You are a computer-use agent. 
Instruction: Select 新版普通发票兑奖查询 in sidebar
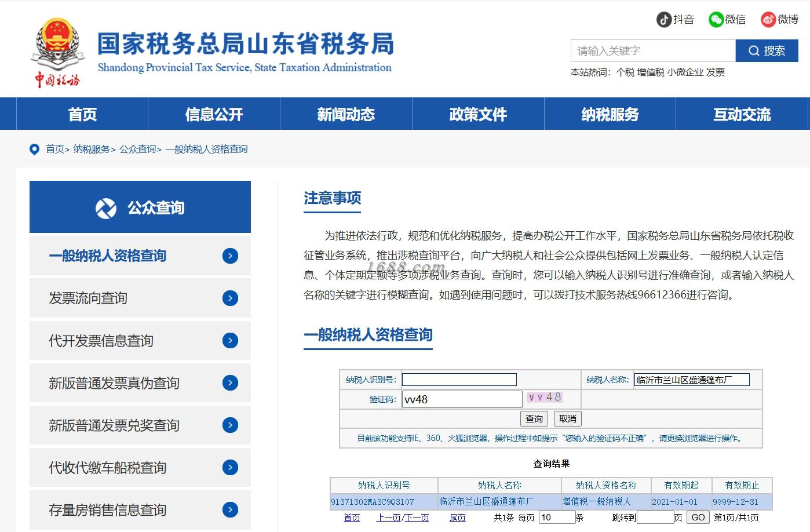[140, 425]
